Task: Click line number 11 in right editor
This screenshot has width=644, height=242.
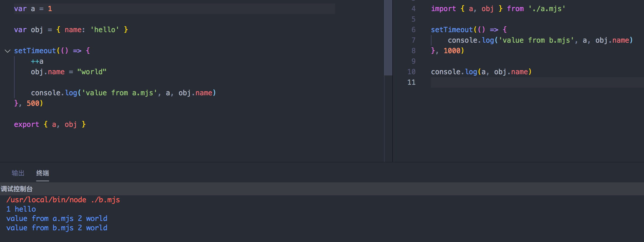Action: [411, 82]
